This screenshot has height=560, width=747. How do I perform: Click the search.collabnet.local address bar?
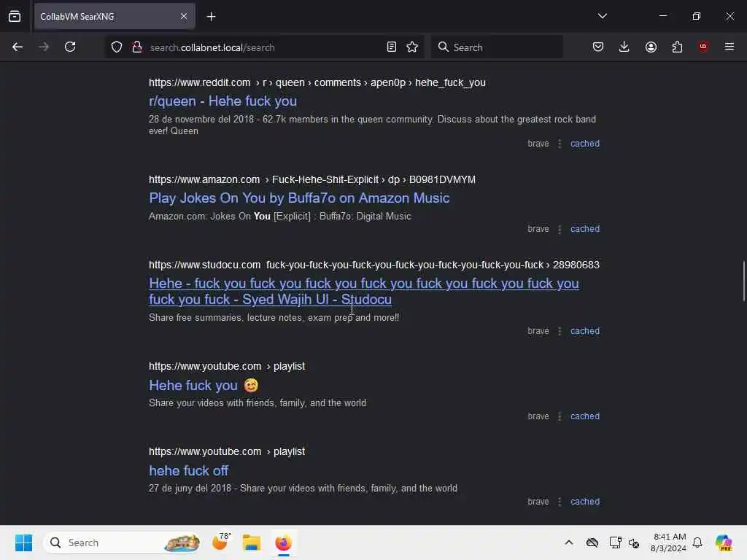point(264,47)
